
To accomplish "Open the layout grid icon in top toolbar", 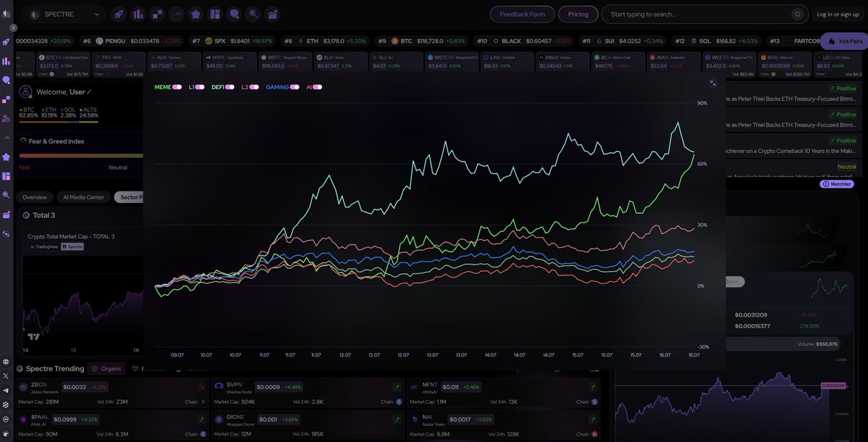I will 215,14.
